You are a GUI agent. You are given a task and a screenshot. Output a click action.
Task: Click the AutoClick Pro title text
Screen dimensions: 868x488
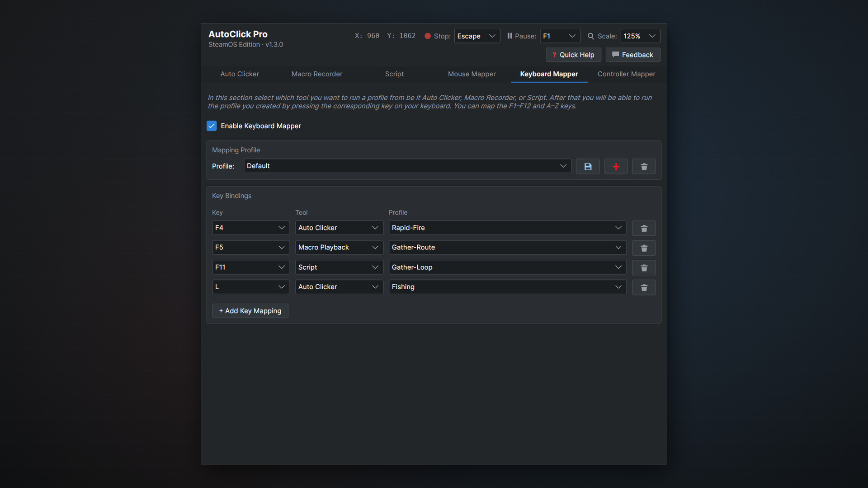pyautogui.click(x=238, y=34)
